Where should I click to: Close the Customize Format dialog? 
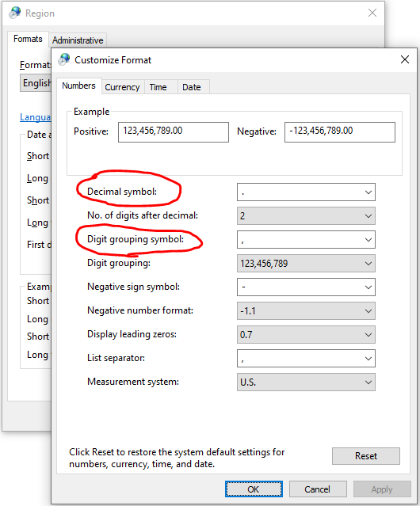click(404, 59)
